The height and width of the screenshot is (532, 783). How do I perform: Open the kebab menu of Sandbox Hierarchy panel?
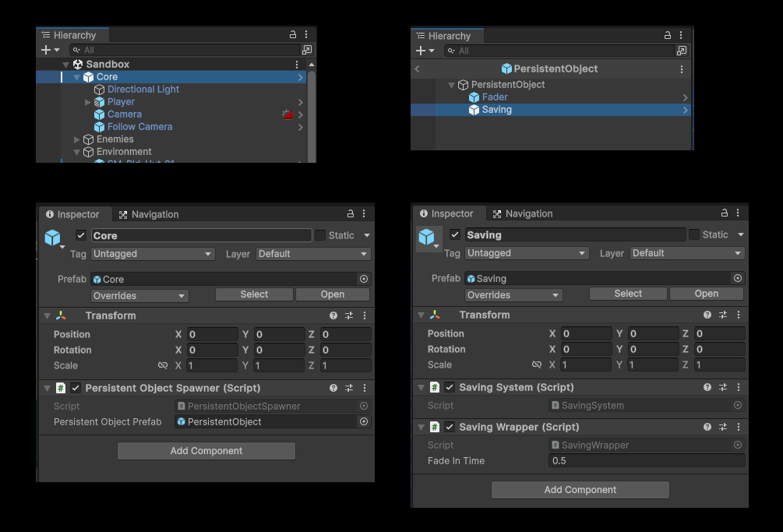click(306, 34)
